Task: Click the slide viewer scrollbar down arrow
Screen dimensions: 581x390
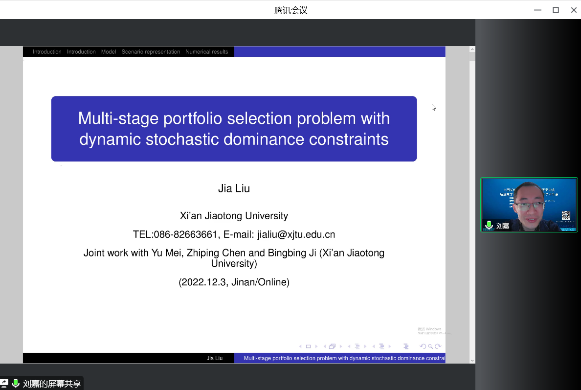Action: [472, 360]
